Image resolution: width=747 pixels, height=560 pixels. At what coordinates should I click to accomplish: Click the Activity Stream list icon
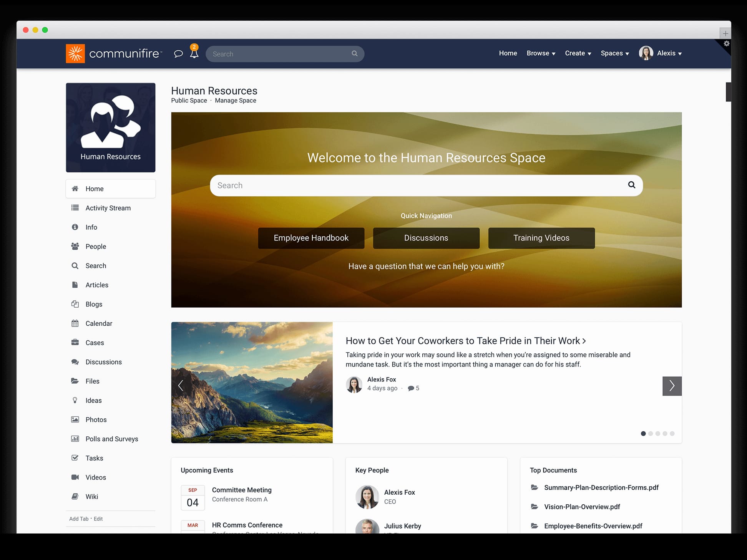tap(75, 208)
